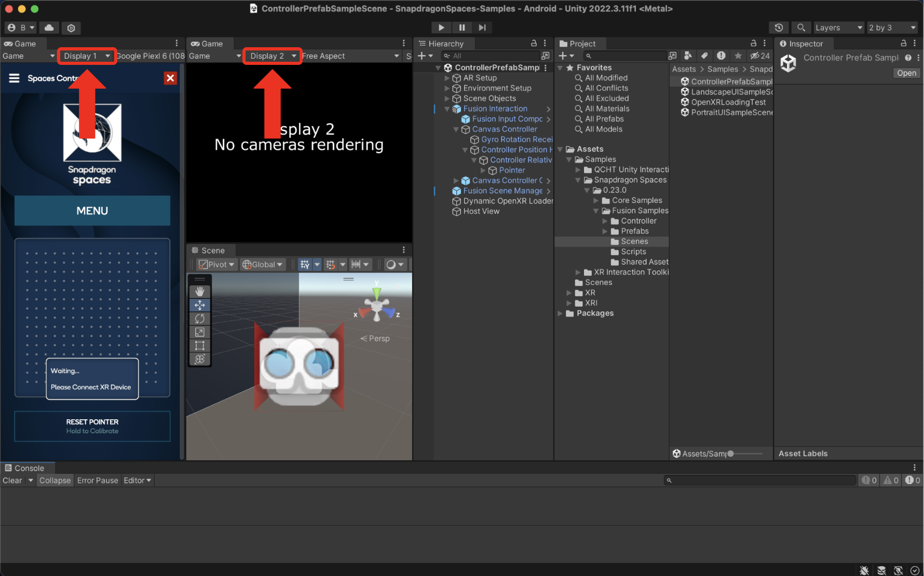The image size is (924, 576).
Task: Open the Inspector help icon
Action: 908,58
